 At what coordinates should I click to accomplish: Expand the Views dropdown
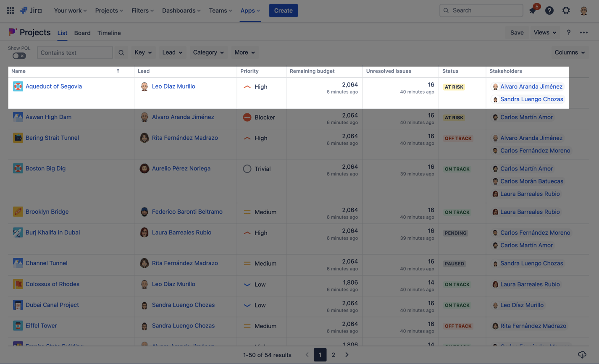[545, 32]
